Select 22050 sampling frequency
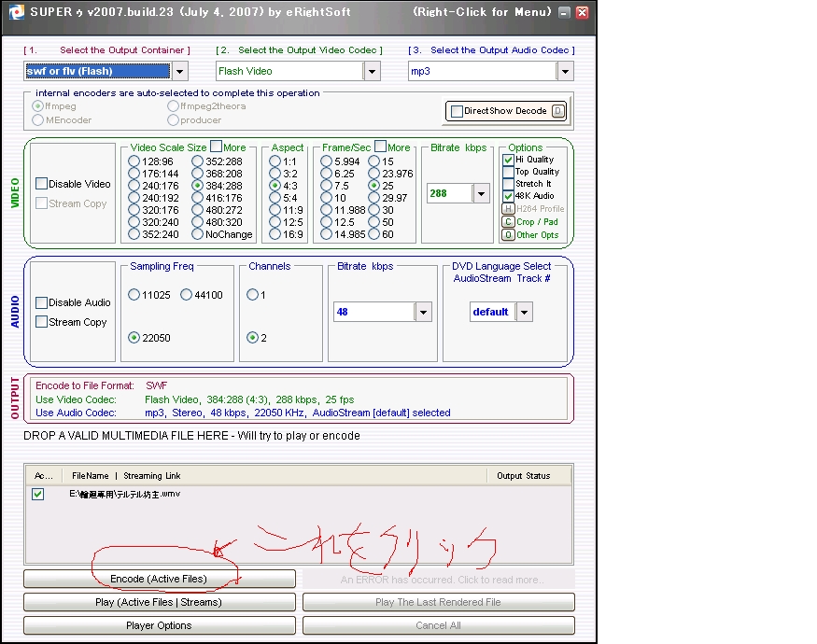Image resolution: width=817 pixels, height=644 pixels. click(134, 338)
